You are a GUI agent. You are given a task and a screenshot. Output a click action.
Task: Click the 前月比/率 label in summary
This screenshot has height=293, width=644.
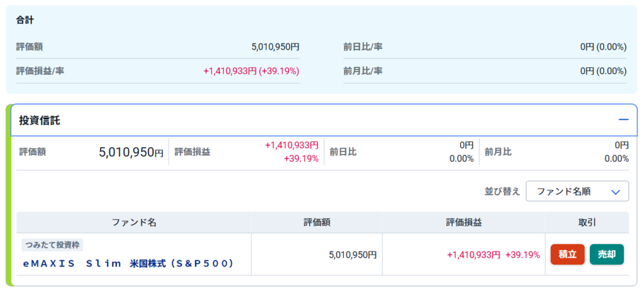pos(363,71)
